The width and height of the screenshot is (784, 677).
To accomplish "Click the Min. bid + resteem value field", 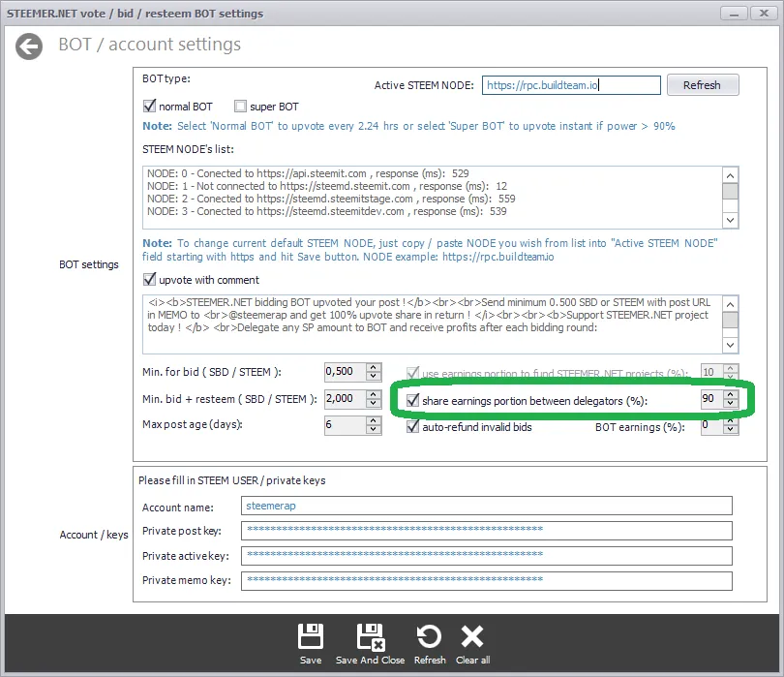I will [x=345, y=398].
